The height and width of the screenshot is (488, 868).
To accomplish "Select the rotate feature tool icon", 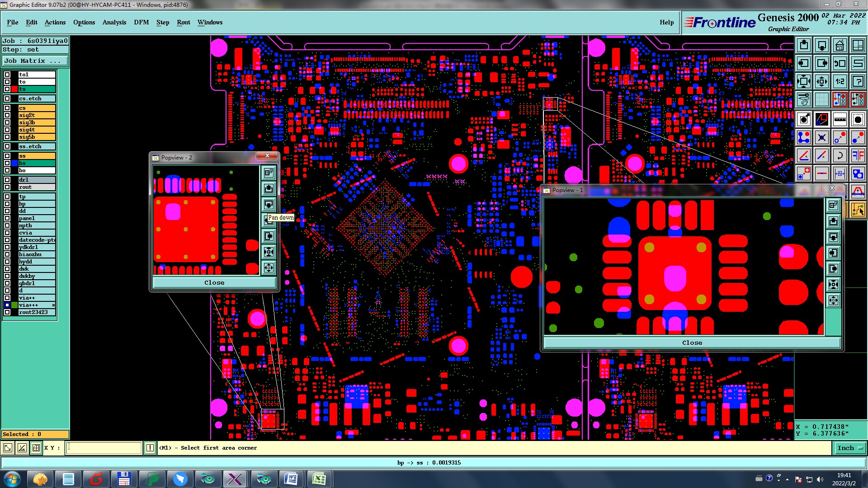I will [x=840, y=155].
